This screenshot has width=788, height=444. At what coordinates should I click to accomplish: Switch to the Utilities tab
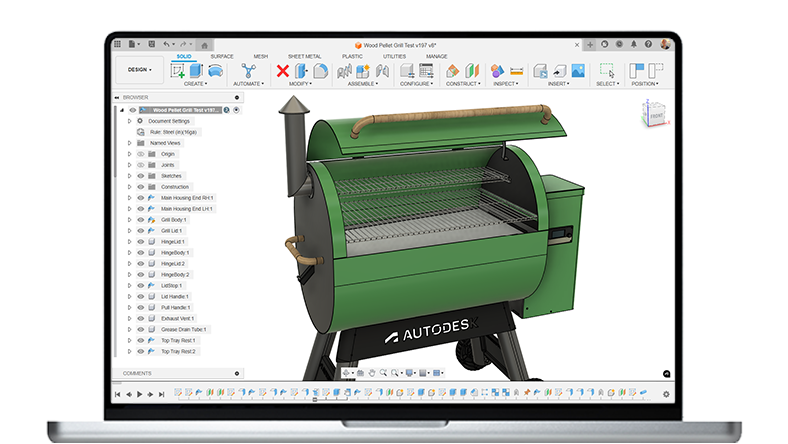395,56
